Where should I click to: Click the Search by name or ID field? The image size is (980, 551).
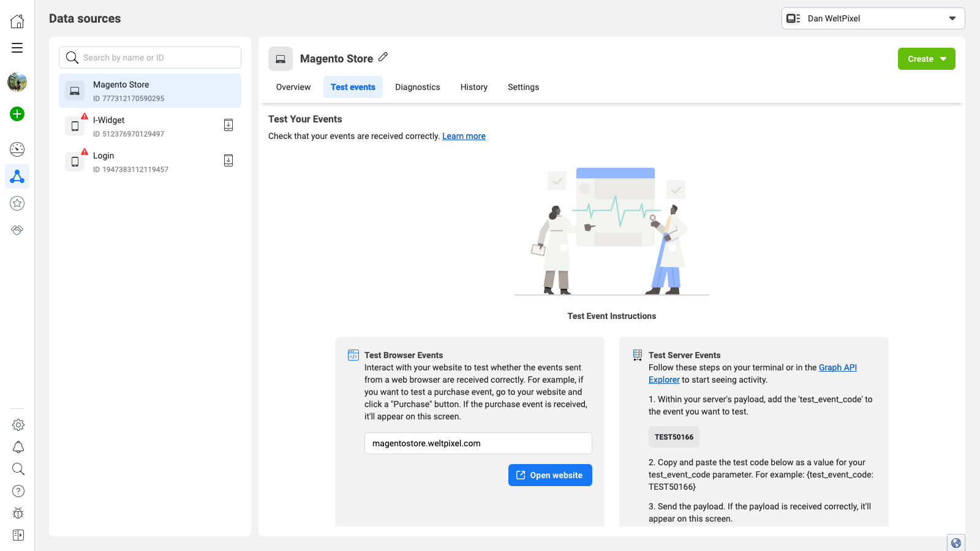tap(150, 58)
